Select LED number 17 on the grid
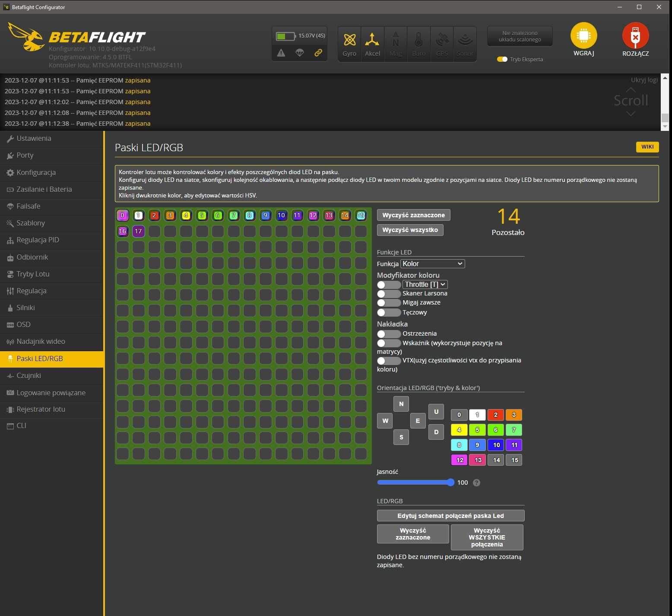 tap(138, 231)
